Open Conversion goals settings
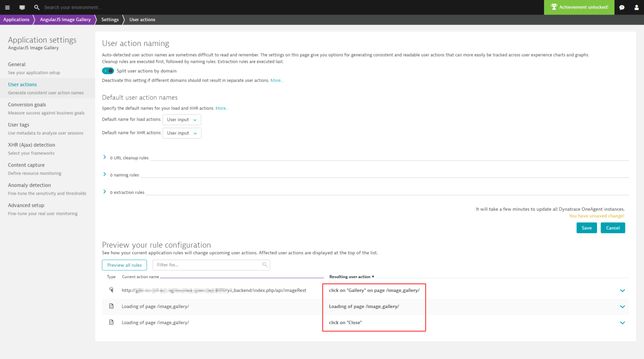The width and height of the screenshot is (644, 359). pos(47,108)
